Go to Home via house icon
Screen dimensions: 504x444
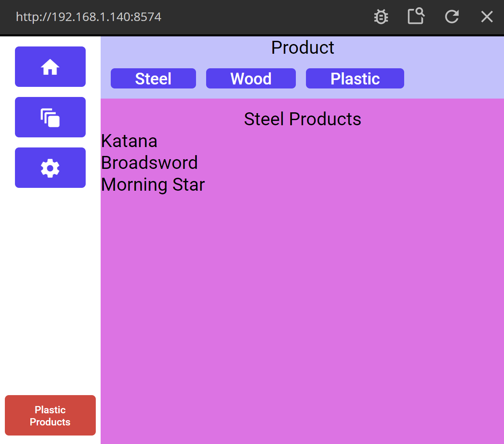coord(50,67)
